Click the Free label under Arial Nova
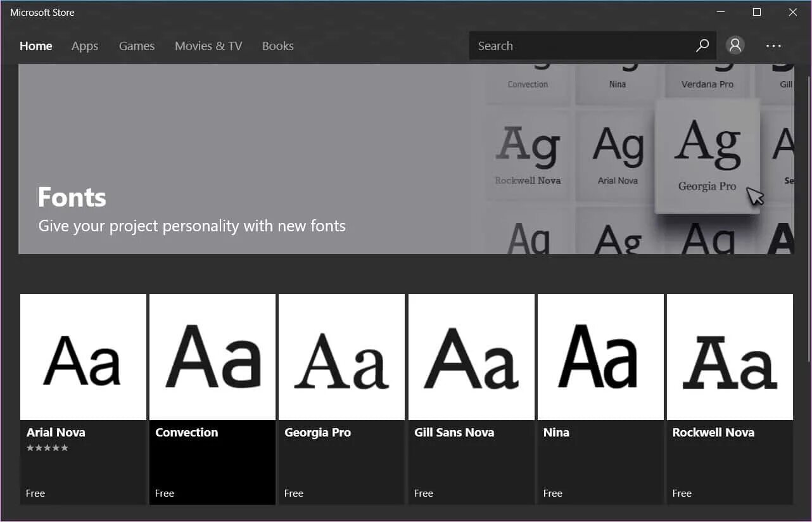The height and width of the screenshot is (522, 812). click(35, 493)
